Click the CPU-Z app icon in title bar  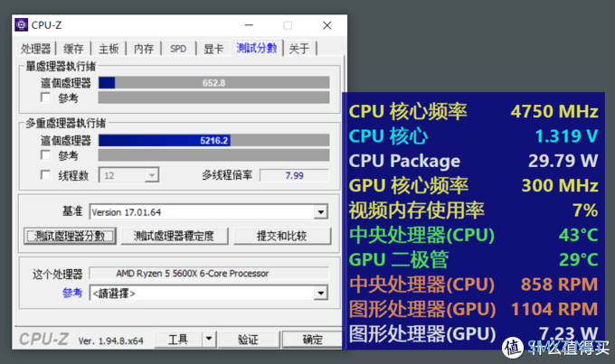pos(21,25)
